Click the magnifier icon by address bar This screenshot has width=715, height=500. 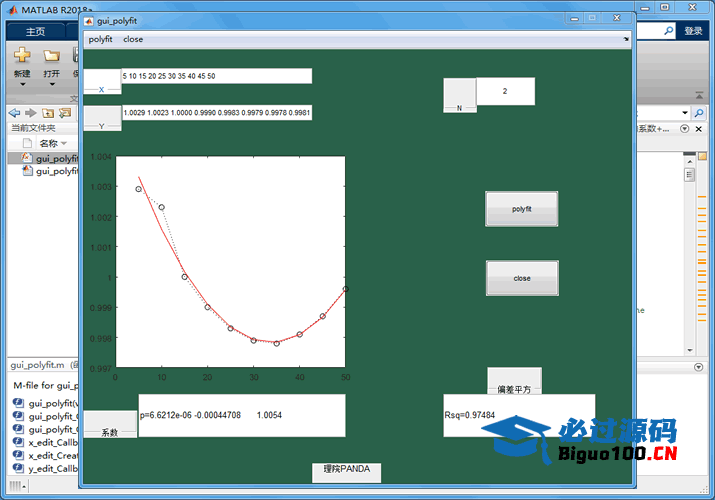click(x=698, y=113)
